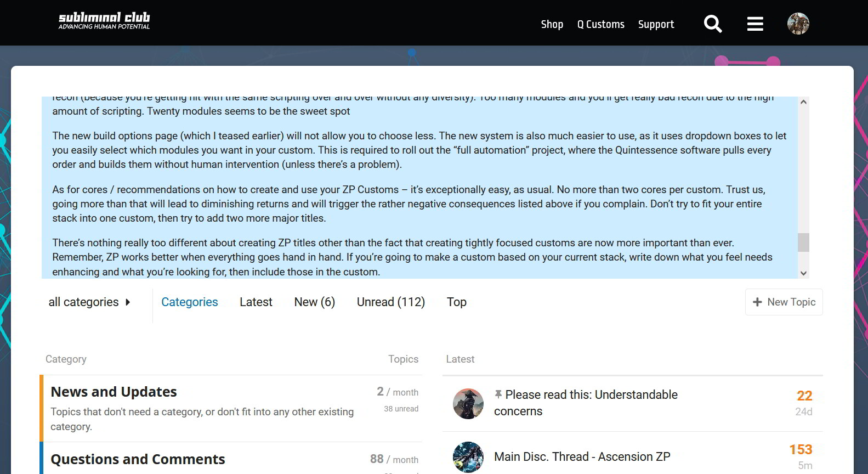Image resolution: width=868 pixels, height=474 pixels.
Task: Click the banner scrollbar thumb
Action: [803, 242]
